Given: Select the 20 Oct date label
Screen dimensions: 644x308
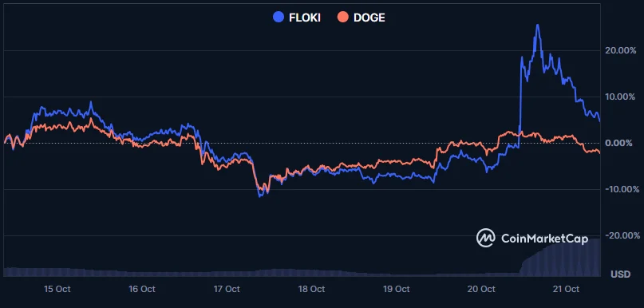Looking at the screenshot, I should point(481,289).
